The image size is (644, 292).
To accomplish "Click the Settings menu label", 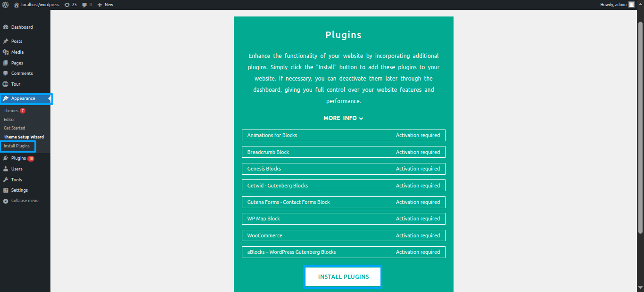I will [x=19, y=190].
